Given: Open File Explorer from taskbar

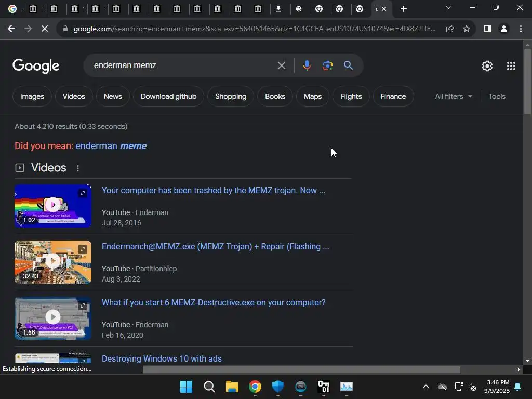Looking at the screenshot, I should (232, 387).
